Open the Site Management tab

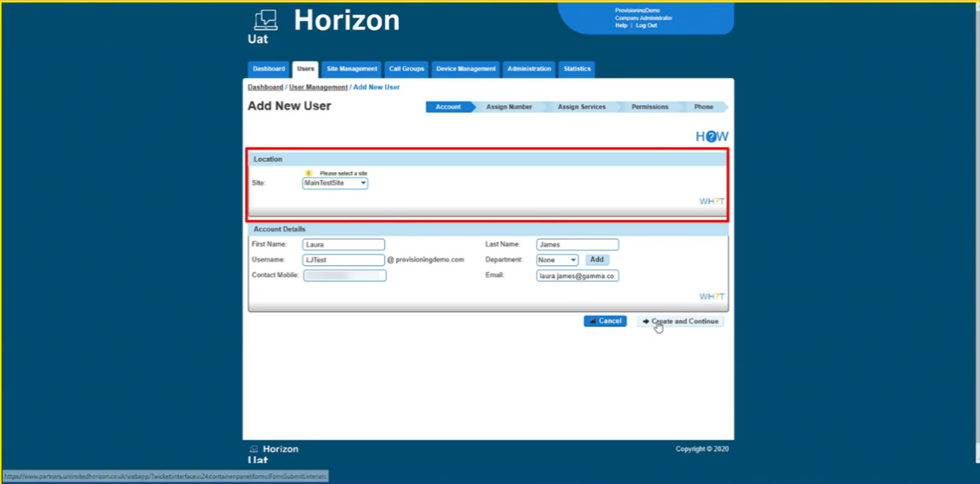click(352, 70)
